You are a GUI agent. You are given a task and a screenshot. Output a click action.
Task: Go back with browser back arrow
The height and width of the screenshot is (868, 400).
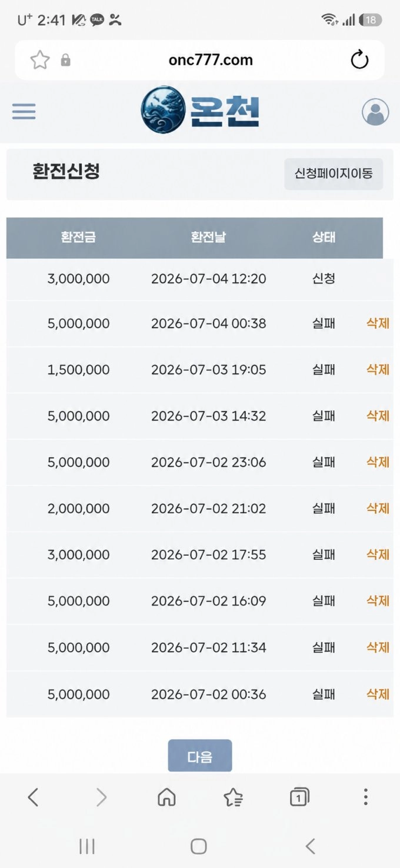[x=33, y=797]
